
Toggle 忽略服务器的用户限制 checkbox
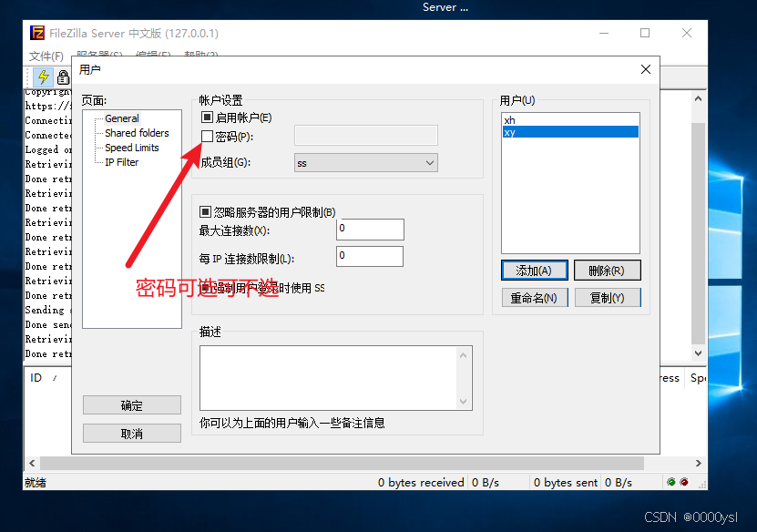(x=205, y=211)
